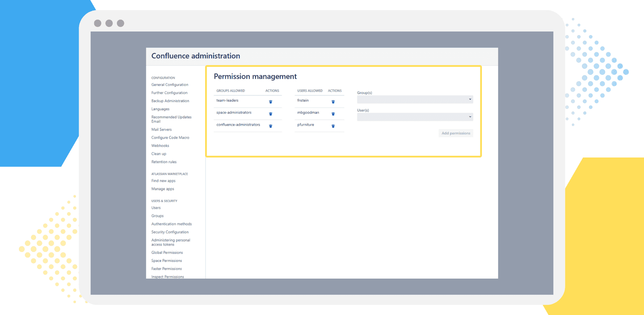The height and width of the screenshot is (315, 644).
Task: Click the Permission management heading
Action: point(255,77)
